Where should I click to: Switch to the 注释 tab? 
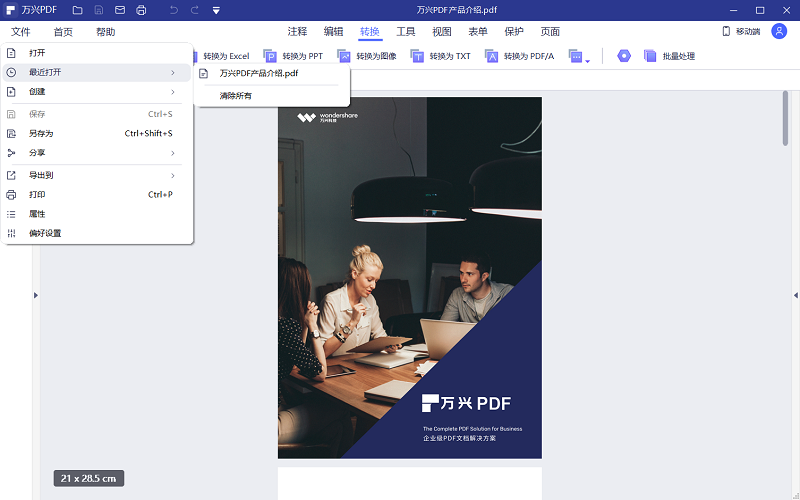point(297,32)
